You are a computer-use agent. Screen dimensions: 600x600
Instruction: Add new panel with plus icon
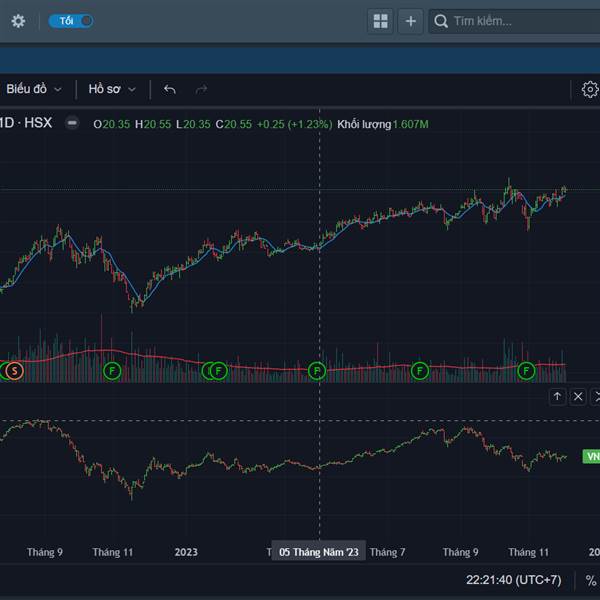(411, 21)
